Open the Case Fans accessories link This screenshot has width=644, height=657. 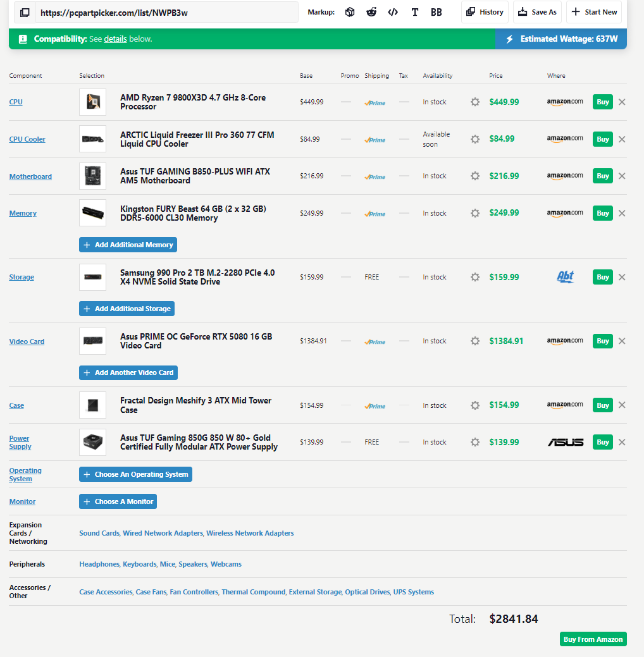coord(151,592)
